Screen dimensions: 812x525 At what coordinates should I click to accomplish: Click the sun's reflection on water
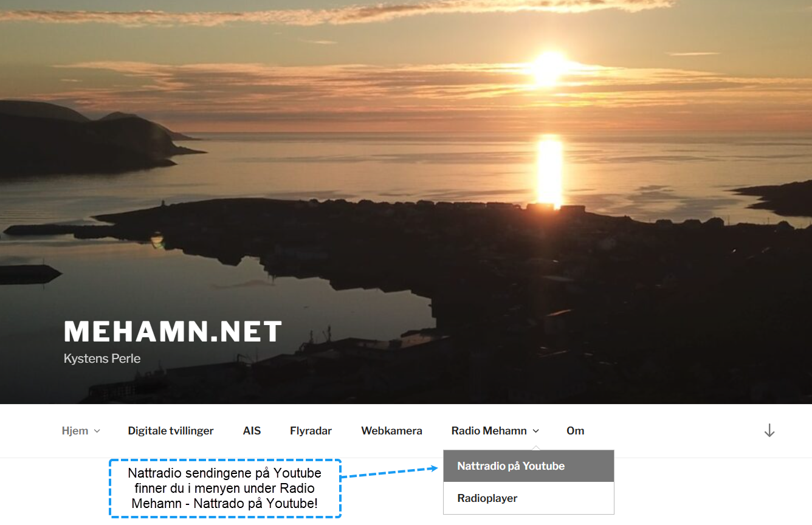click(x=549, y=171)
